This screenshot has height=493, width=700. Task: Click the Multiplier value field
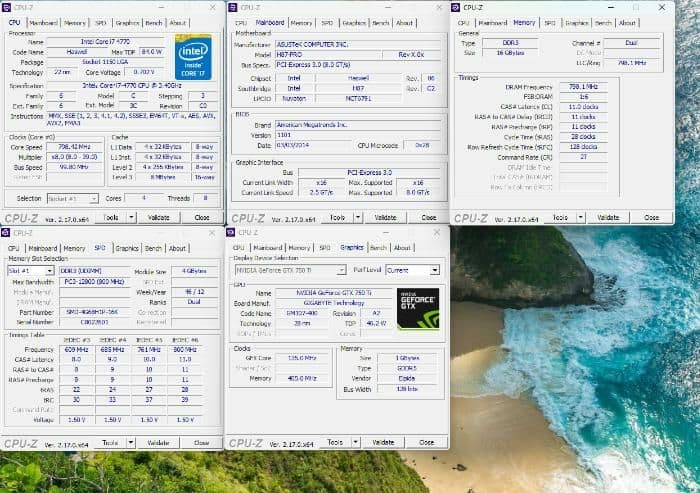[74, 157]
